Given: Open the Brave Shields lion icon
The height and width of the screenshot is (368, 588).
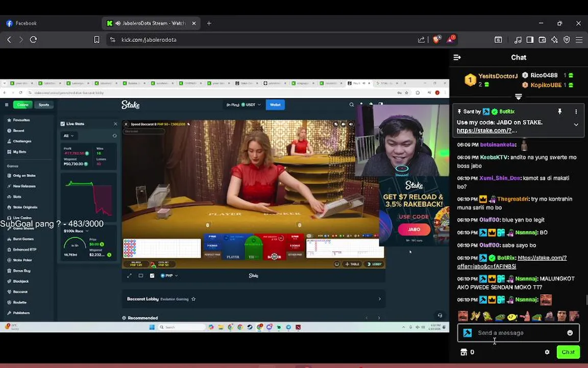Looking at the screenshot, I should pyautogui.click(x=436, y=39).
